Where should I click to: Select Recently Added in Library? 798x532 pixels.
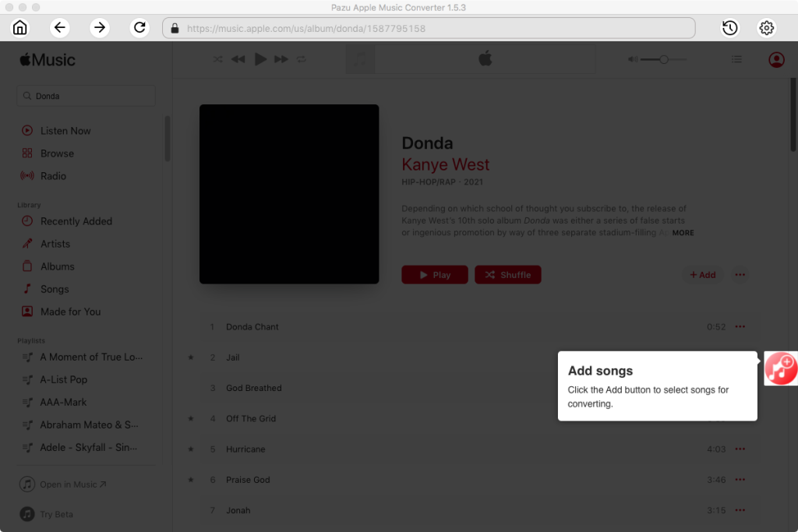[76, 221]
